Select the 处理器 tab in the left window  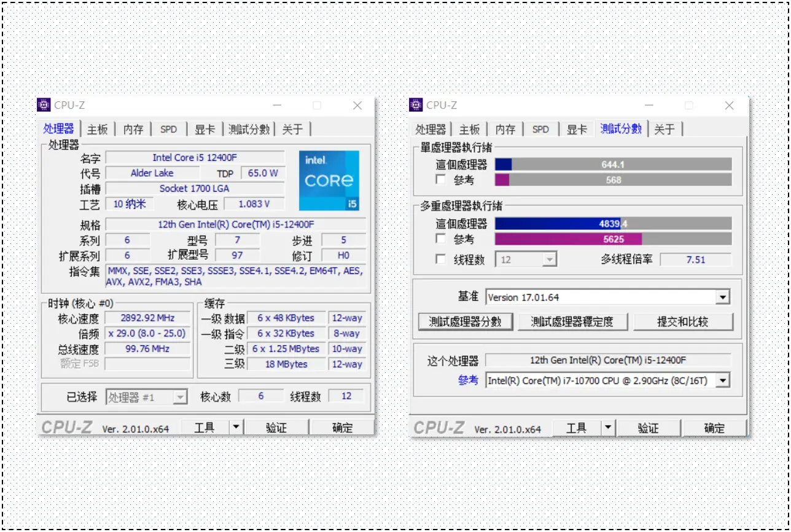(59, 128)
